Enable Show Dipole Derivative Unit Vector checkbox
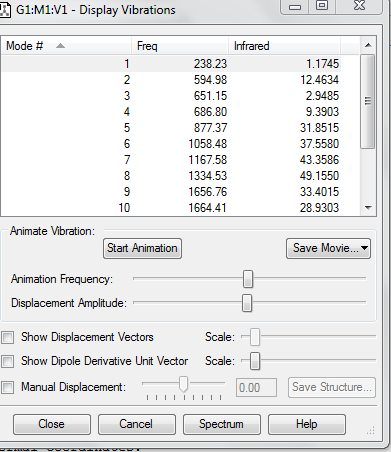Screen dimensions: 391x452 coord(7,361)
